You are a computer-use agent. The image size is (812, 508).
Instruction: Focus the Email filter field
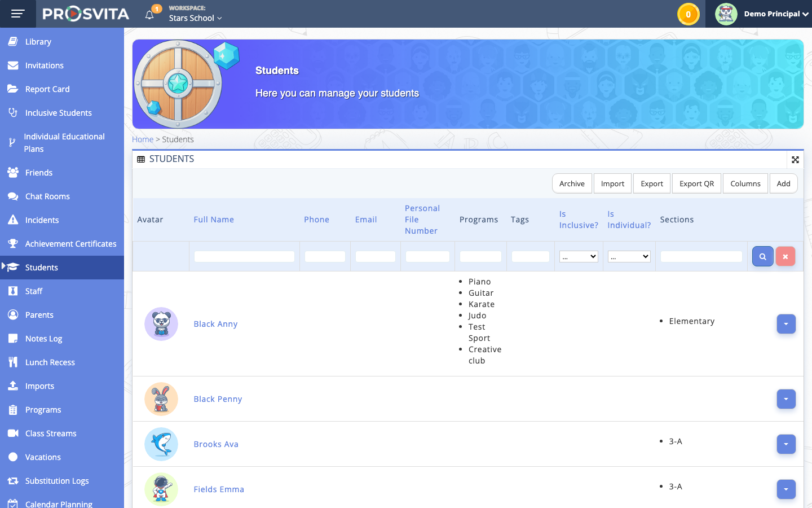tap(376, 257)
